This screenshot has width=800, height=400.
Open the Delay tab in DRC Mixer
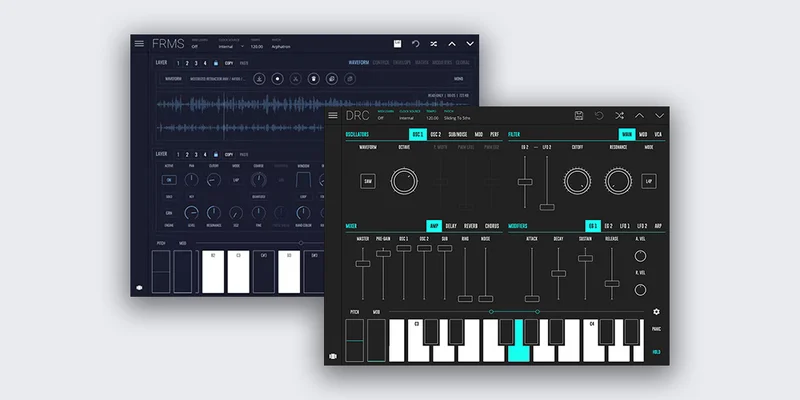(451, 226)
